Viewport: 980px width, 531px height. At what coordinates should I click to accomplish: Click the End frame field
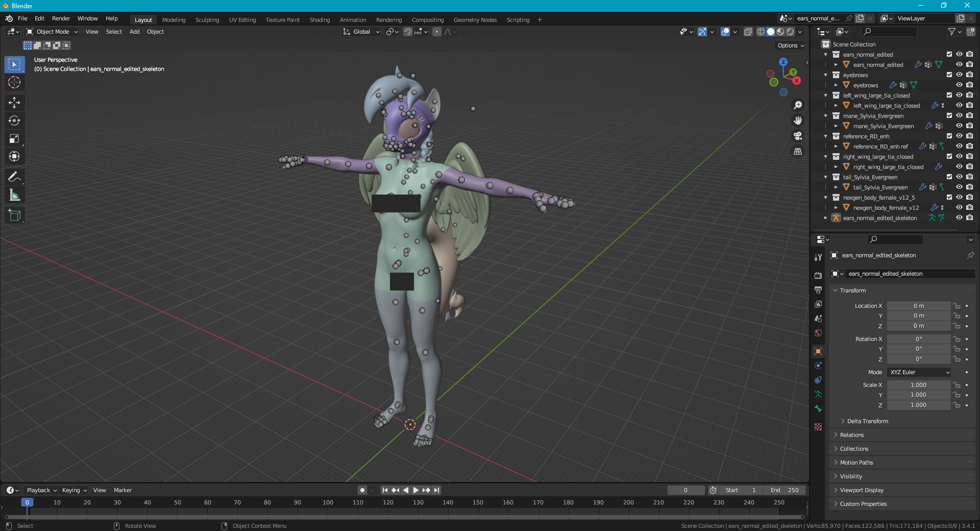[x=785, y=490]
